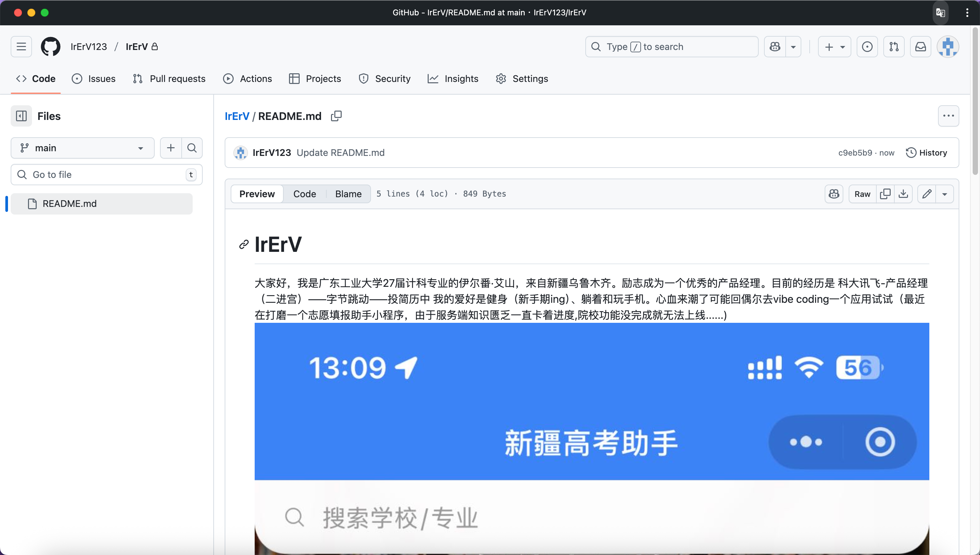This screenshot has height=555, width=980.
Task: Open the pull requests icon in header
Action: [894, 47]
